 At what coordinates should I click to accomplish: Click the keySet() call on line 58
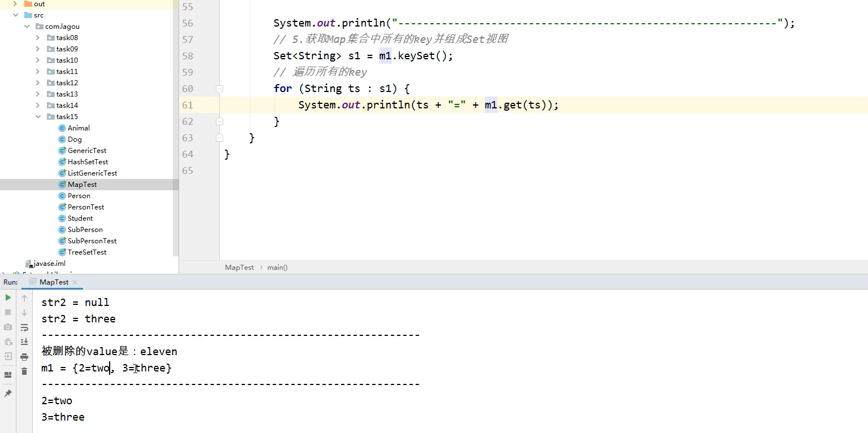point(423,56)
